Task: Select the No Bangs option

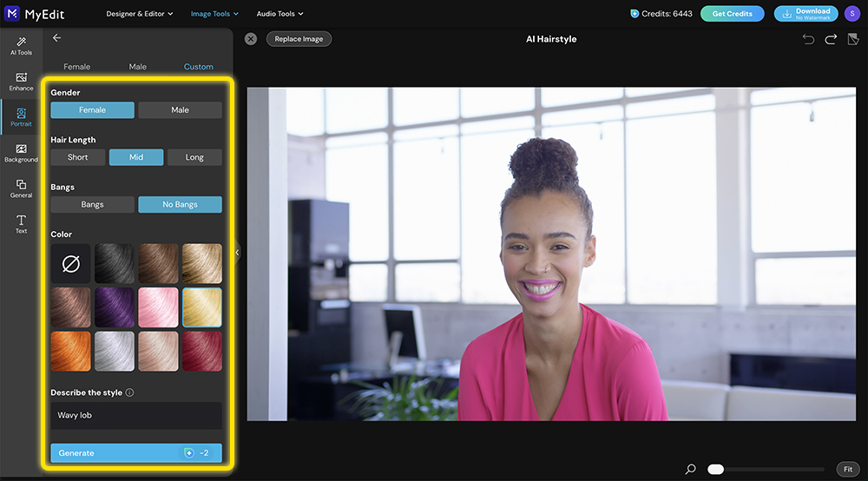Action: [180, 204]
